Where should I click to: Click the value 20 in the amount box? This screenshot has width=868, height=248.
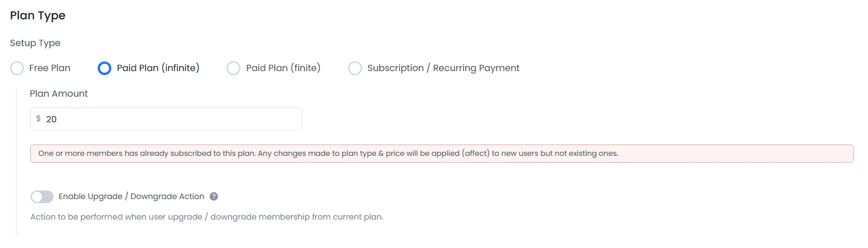52,119
